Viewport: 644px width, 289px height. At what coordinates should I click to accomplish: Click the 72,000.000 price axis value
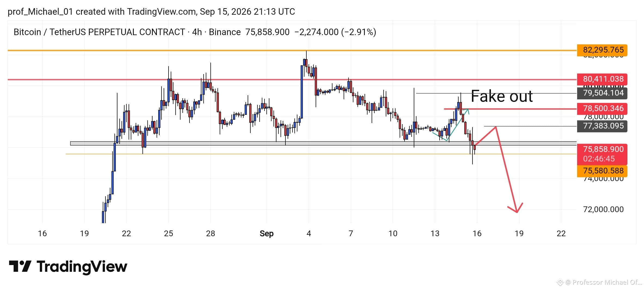coord(603,209)
